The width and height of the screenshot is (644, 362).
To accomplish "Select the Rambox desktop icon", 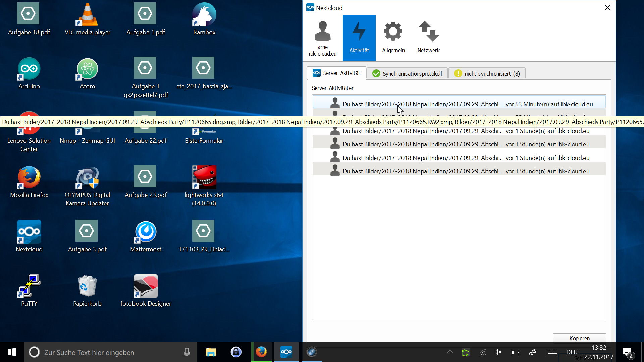I will pyautogui.click(x=204, y=19).
